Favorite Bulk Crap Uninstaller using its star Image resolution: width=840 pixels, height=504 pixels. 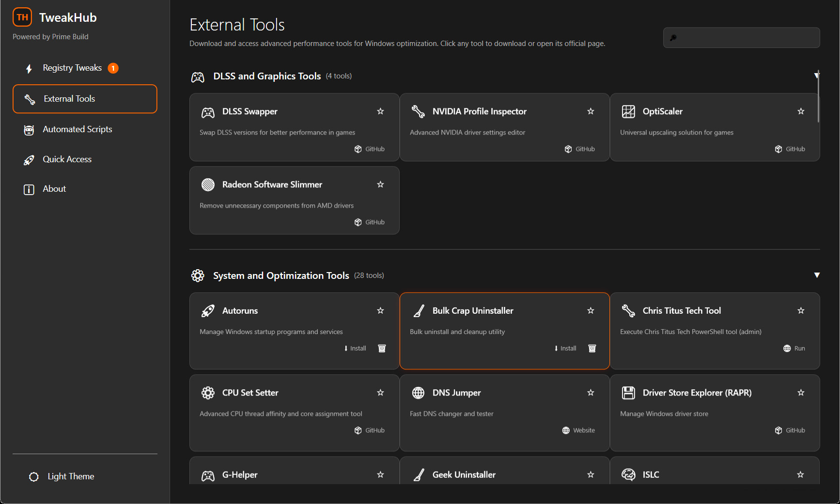(591, 311)
